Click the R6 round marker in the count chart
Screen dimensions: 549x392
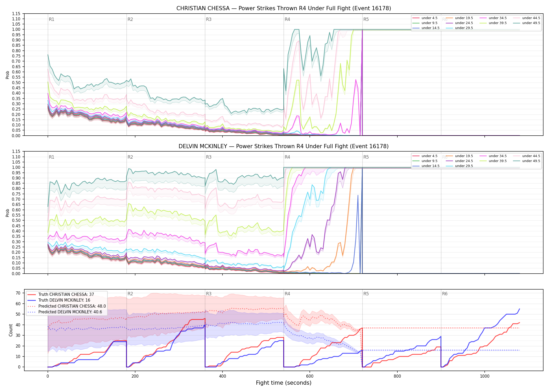pos(445,294)
